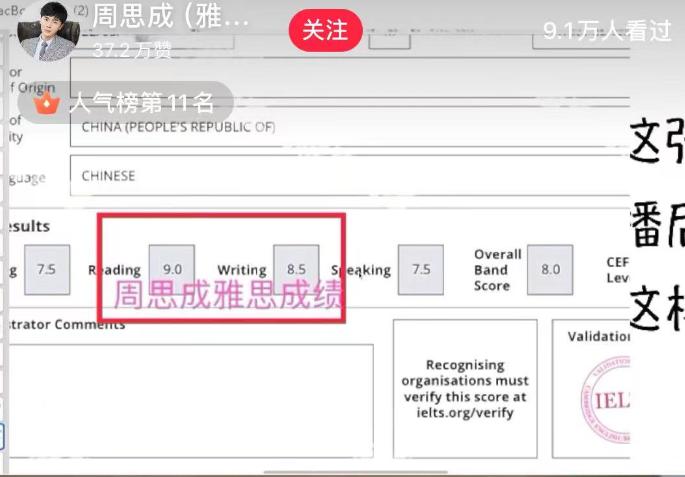This screenshot has width=685, height=477.
Task: Click the Overall Band Score box 8.0
Action: (x=551, y=269)
